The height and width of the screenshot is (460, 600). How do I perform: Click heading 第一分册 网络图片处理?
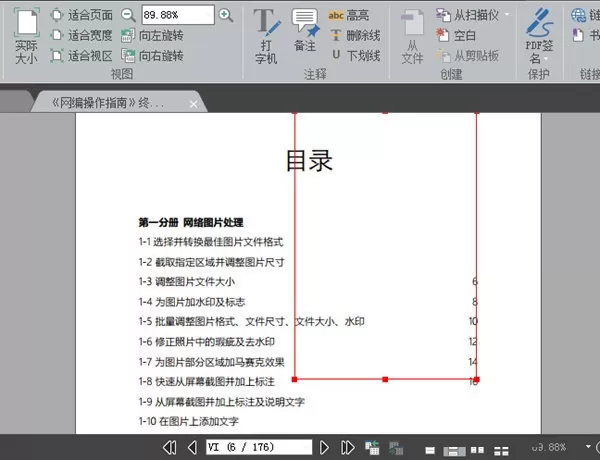pyautogui.click(x=191, y=222)
